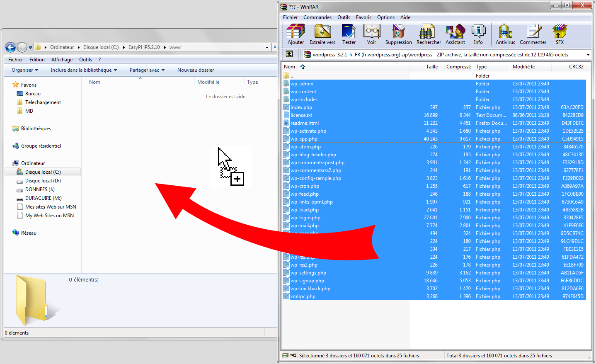Sort by CRC32 column in WinRAR
This screenshot has height=364, width=596.
click(568, 67)
